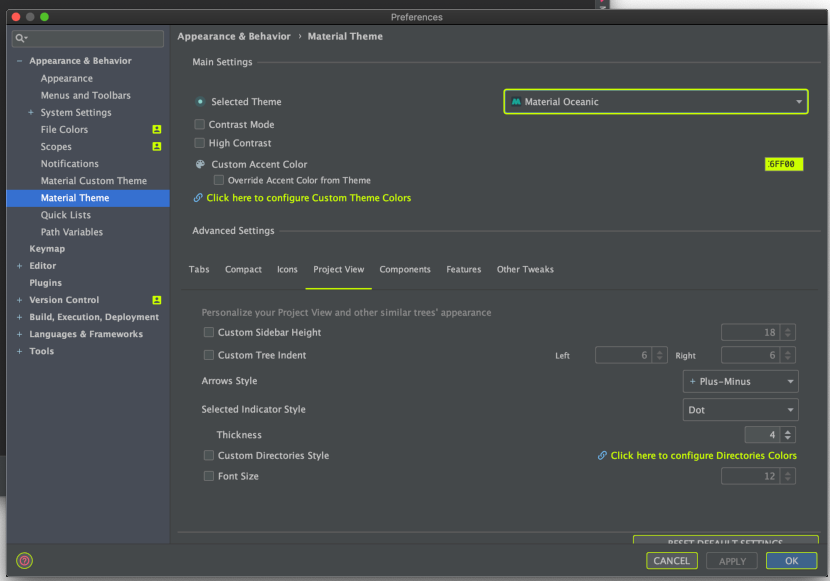Click the Material logo icon in theme dropdown
Image resolution: width=830 pixels, height=581 pixels.
(516, 102)
